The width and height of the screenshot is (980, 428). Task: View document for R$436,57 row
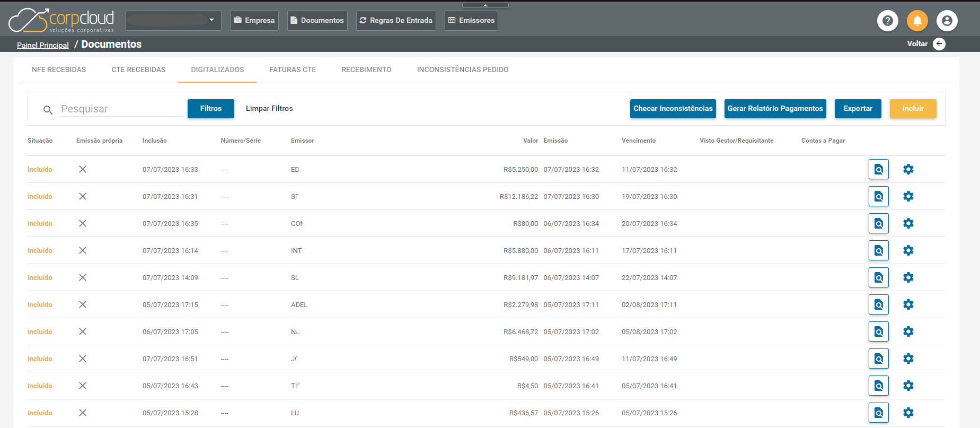[879, 413]
